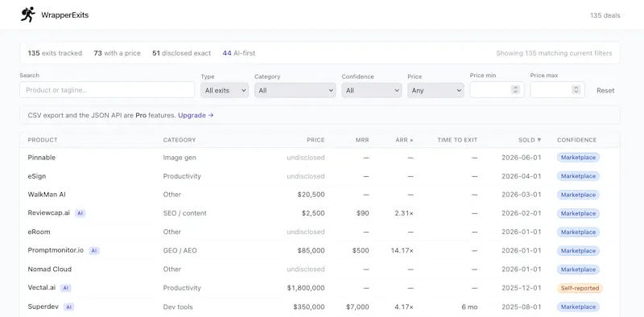
Task: Sort the table by CATEGORY column
Action: click(x=180, y=140)
